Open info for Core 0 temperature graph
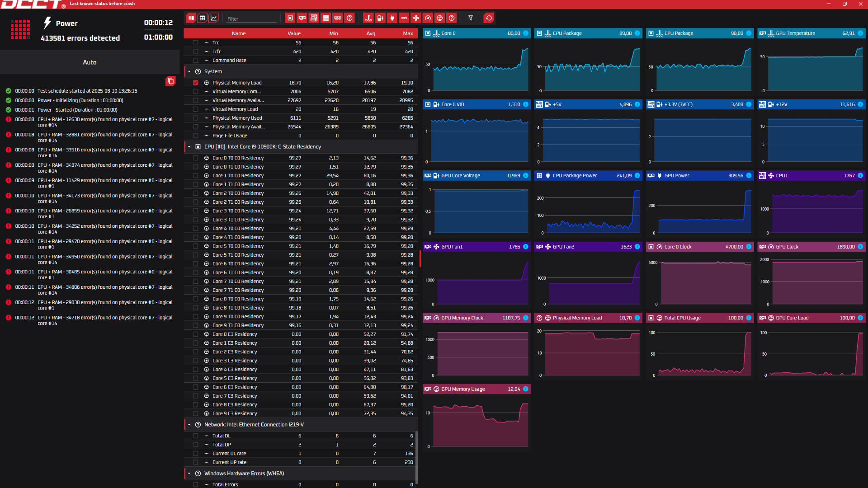The height and width of the screenshot is (488, 868). (x=526, y=33)
